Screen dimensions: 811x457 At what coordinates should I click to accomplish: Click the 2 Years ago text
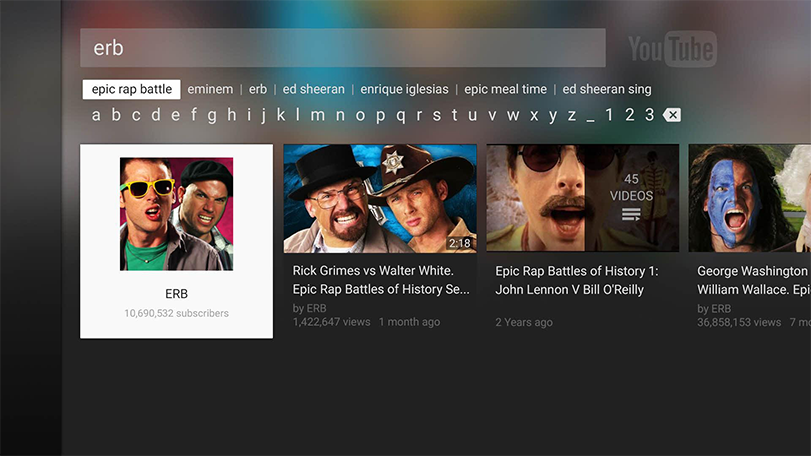pyautogui.click(x=524, y=322)
